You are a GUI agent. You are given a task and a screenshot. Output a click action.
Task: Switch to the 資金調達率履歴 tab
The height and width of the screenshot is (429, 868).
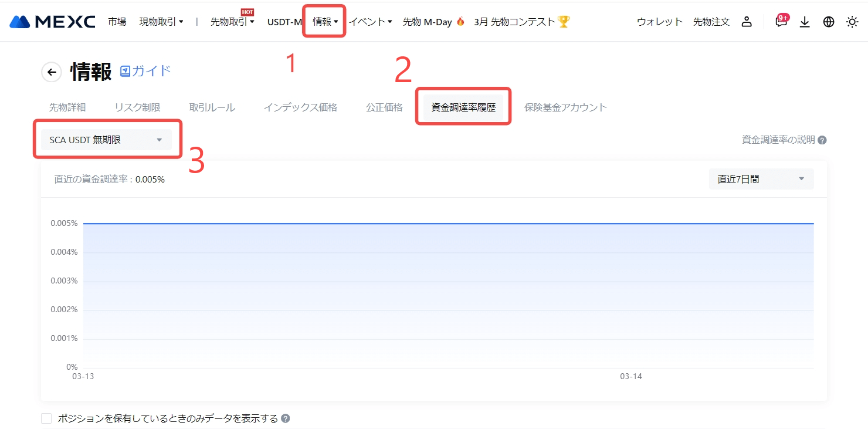click(463, 107)
